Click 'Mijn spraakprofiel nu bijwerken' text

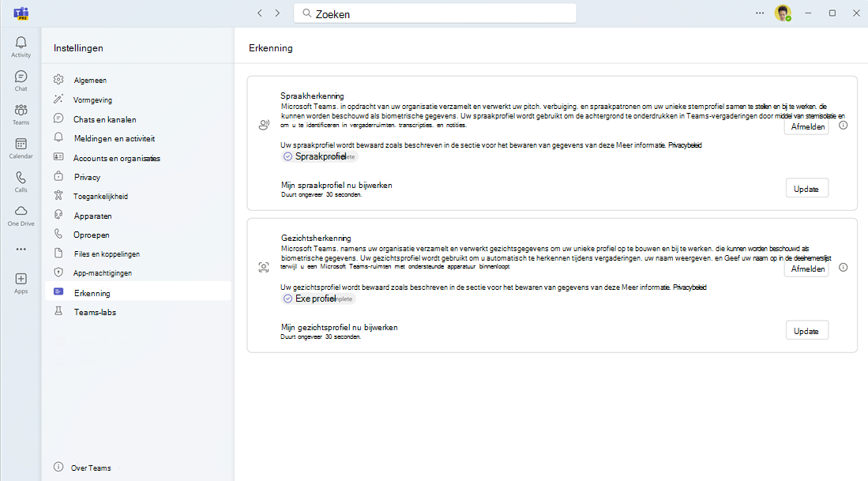click(336, 185)
